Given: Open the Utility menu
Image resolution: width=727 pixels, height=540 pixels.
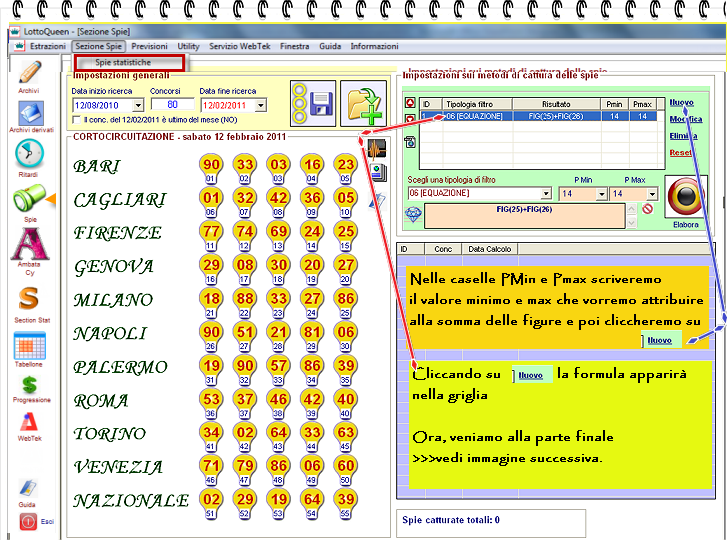Looking at the screenshot, I should tap(188, 46).
